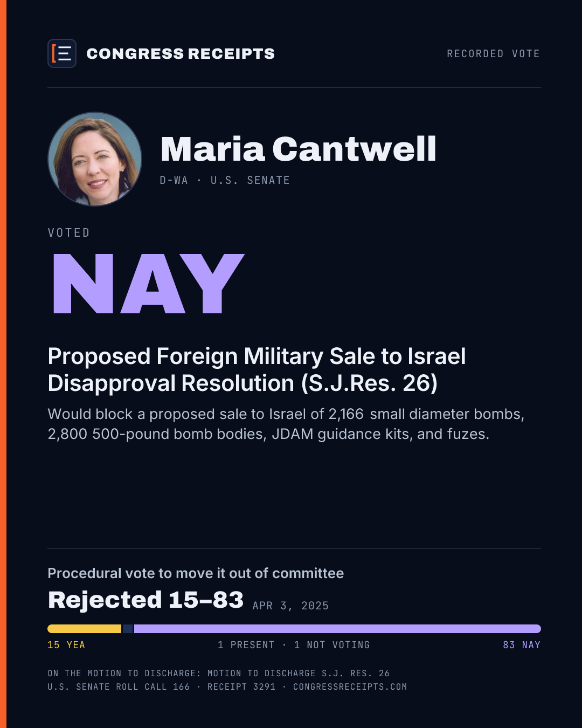
Task: Select the Rejected 15–83 result
Action: tap(145, 600)
